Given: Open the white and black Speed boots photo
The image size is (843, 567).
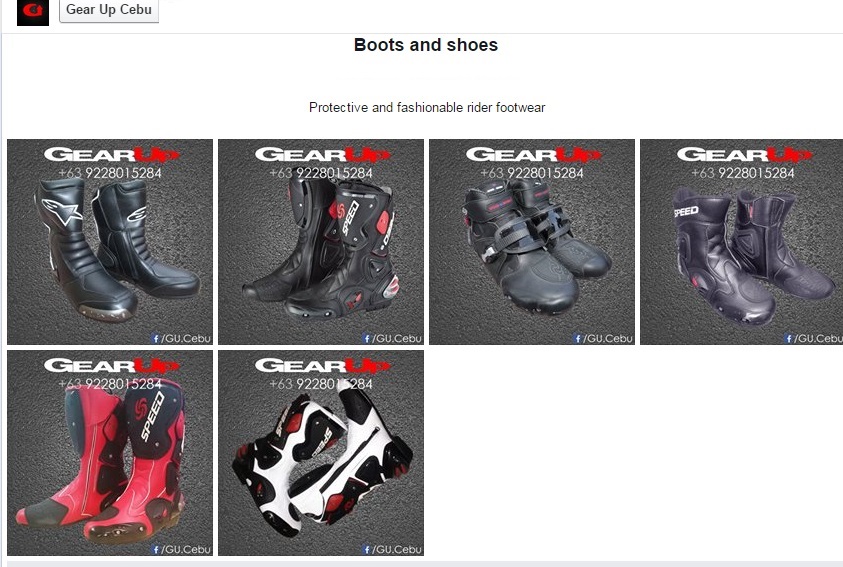Looking at the screenshot, I should (321, 453).
